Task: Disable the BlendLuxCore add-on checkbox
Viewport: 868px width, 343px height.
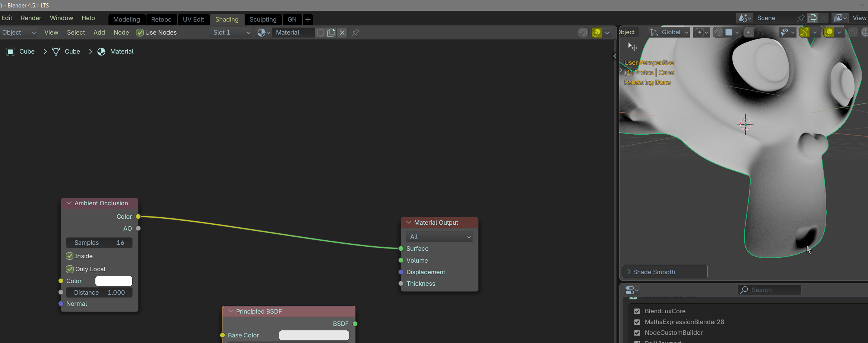Action: pyautogui.click(x=637, y=311)
